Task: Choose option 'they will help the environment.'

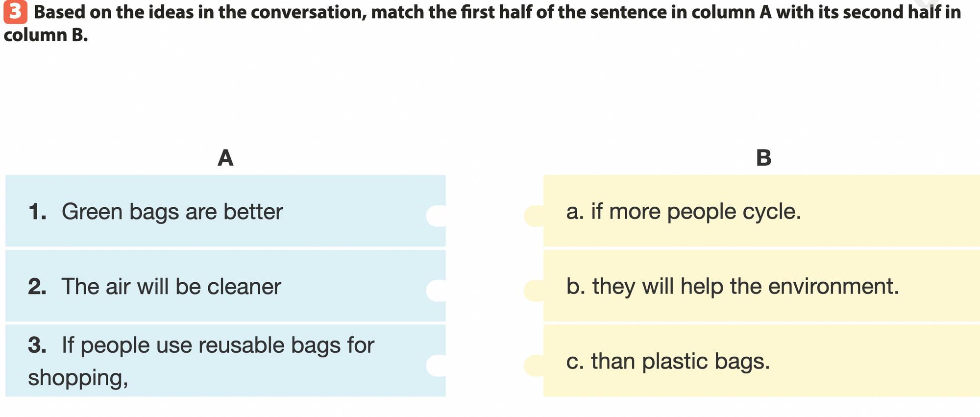Action: coord(745,287)
